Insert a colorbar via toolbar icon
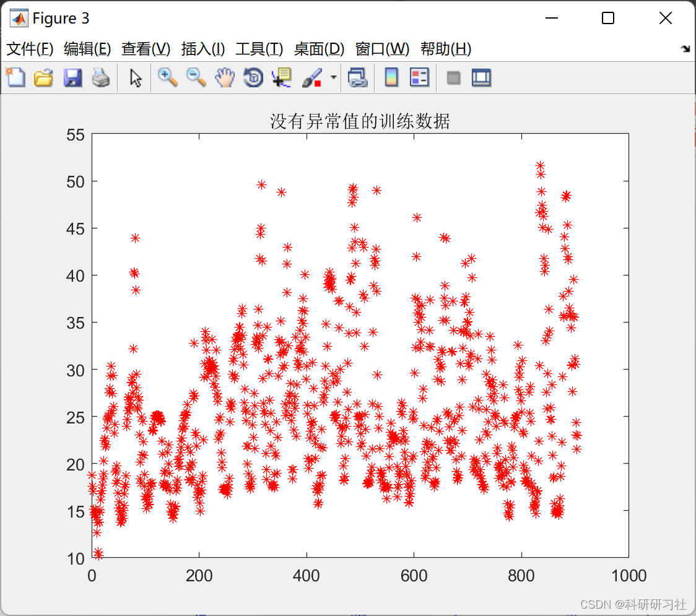 click(391, 77)
